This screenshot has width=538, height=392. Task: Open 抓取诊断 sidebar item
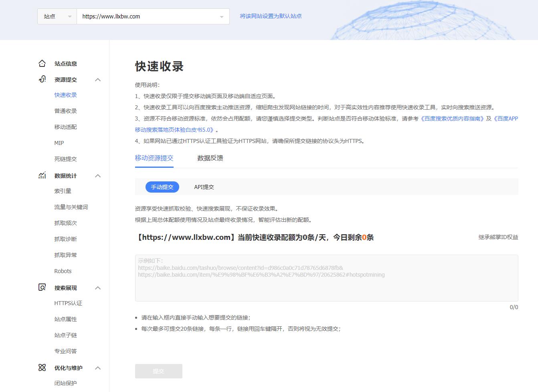click(x=66, y=239)
